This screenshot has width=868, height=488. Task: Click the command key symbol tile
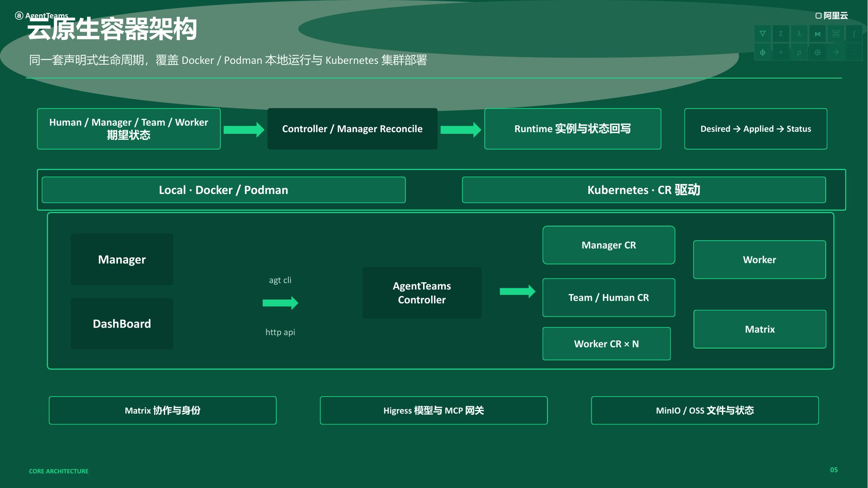click(x=836, y=34)
